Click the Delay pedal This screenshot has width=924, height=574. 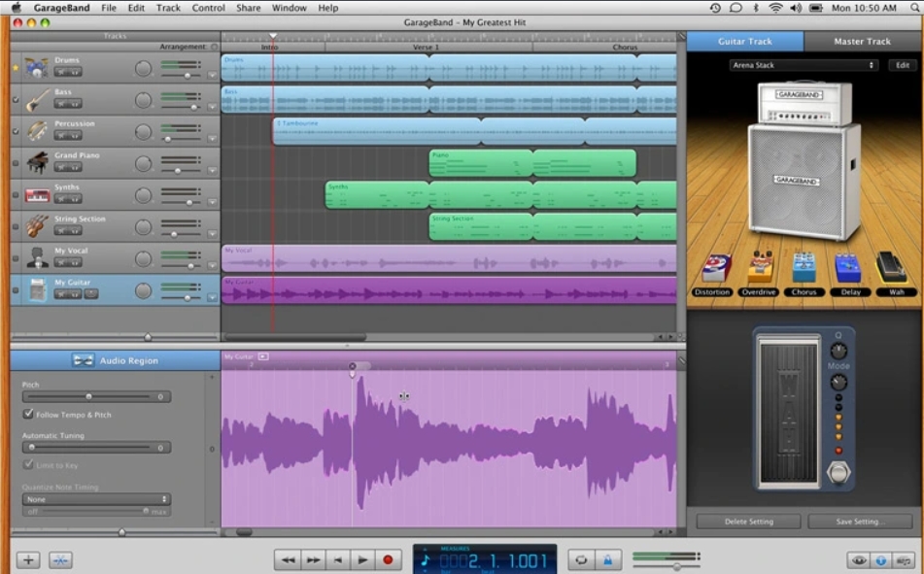point(848,268)
